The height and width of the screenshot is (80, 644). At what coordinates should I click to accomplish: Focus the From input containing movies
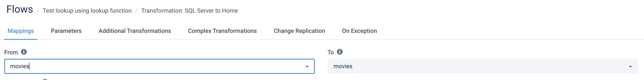(159, 66)
